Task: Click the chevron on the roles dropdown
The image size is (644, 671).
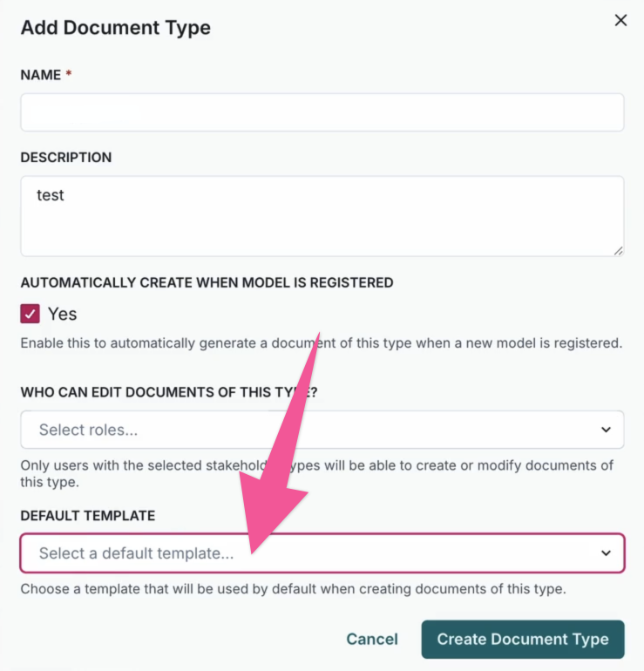Action: 607,430
